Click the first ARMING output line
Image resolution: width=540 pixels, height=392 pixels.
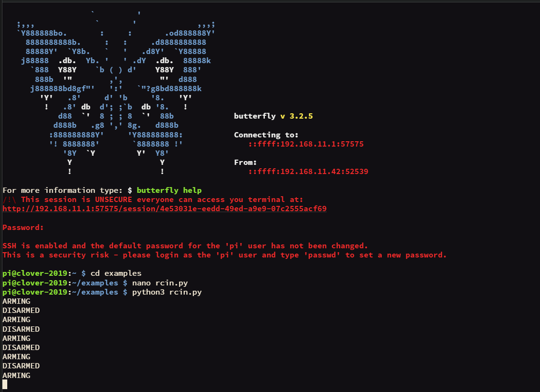tap(16, 301)
